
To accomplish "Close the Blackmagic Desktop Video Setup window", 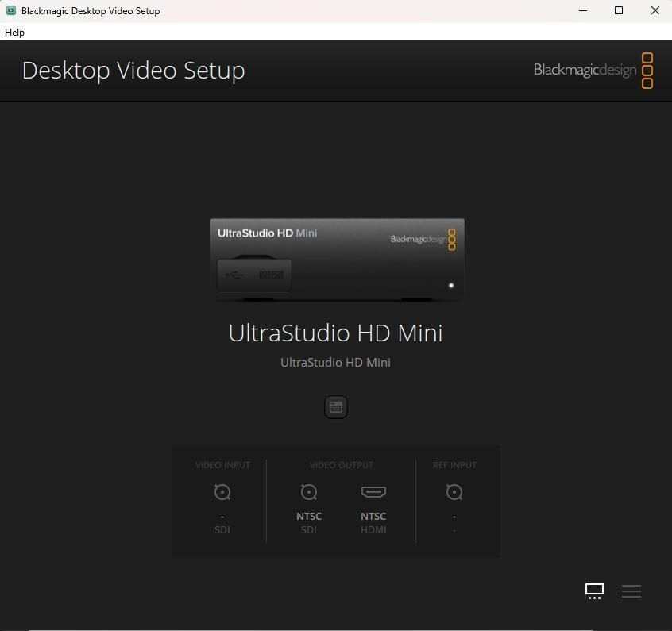I will (655, 10).
